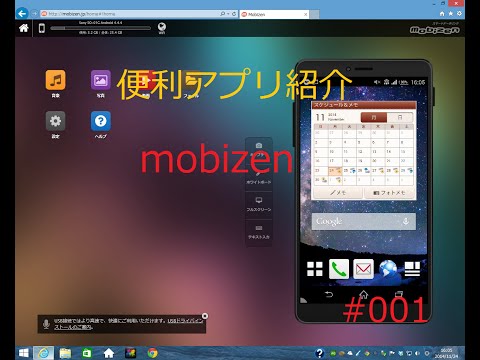Tap the Photo Memo button in widget
Screen dimensions: 480x360
point(389,193)
